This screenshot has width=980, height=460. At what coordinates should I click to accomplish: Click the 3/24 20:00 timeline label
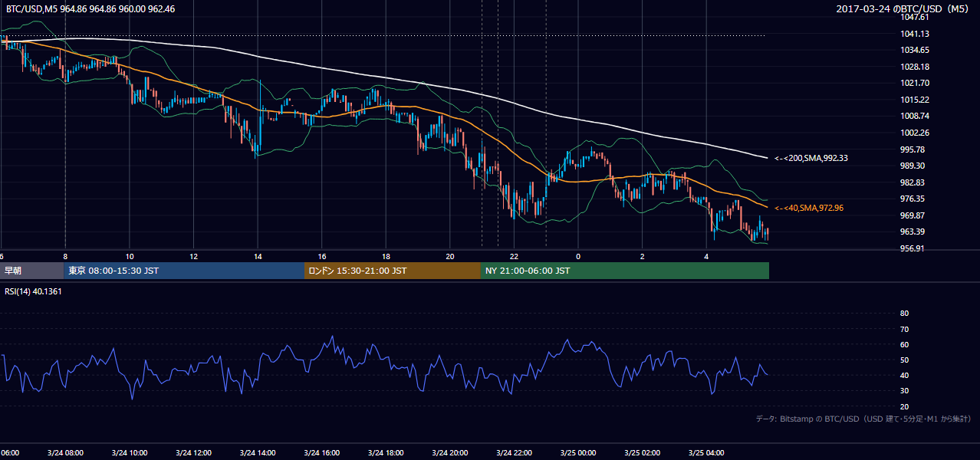449,452
